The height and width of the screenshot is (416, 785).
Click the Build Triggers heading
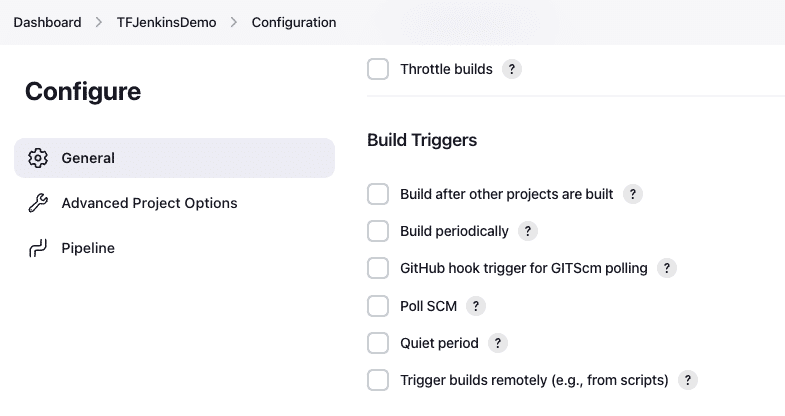(422, 140)
